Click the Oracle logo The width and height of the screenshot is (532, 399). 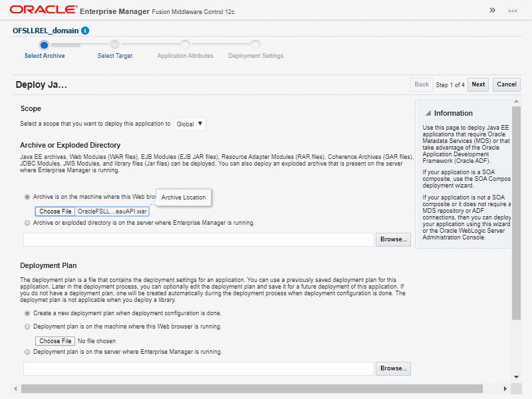pyautogui.click(x=43, y=9)
